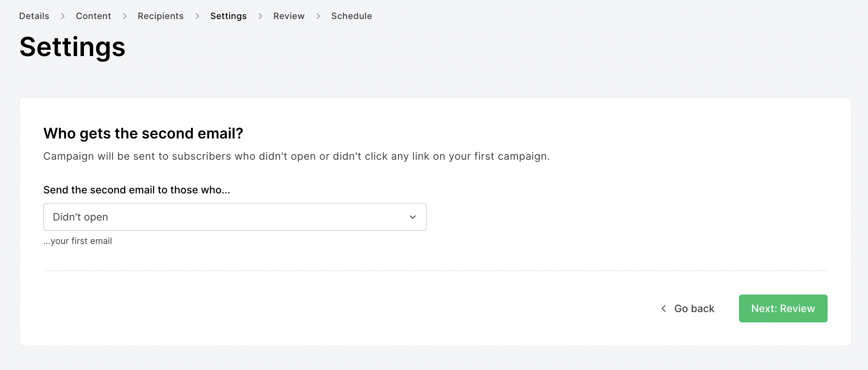This screenshot has height=370, width=868.
Task: Click chevron separator between Recipients and Settings
Action: [197, 16]
